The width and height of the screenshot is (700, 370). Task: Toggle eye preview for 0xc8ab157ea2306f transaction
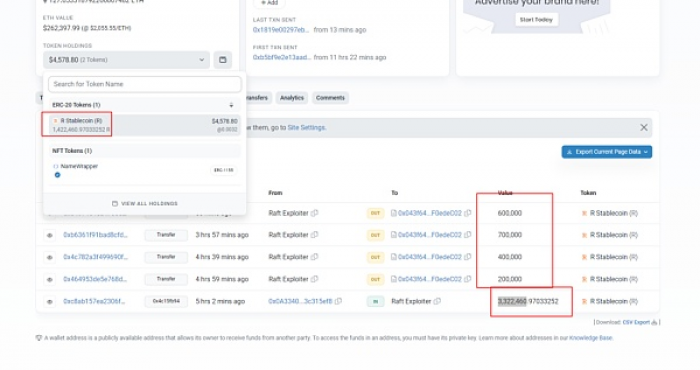click(x=50, y=302)
